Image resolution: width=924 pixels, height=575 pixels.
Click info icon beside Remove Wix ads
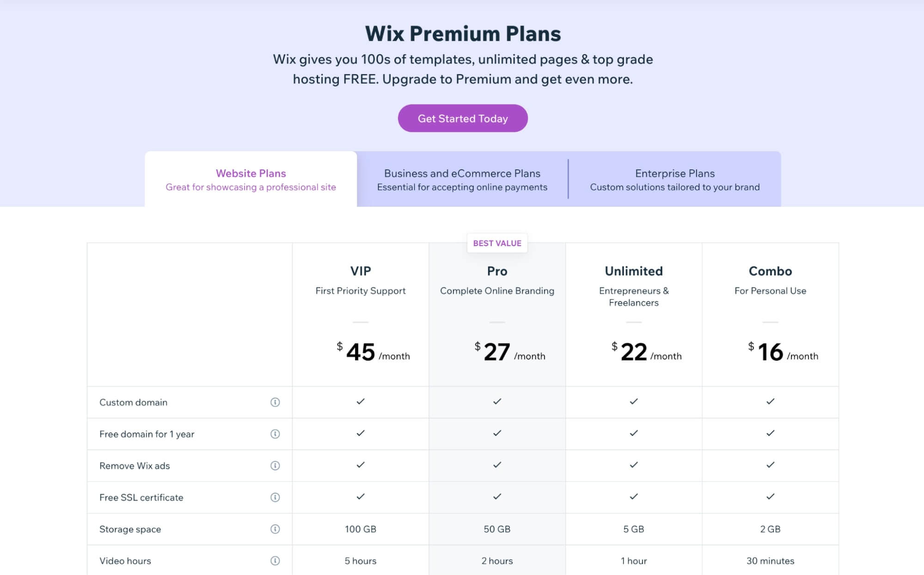pos(275,465)
